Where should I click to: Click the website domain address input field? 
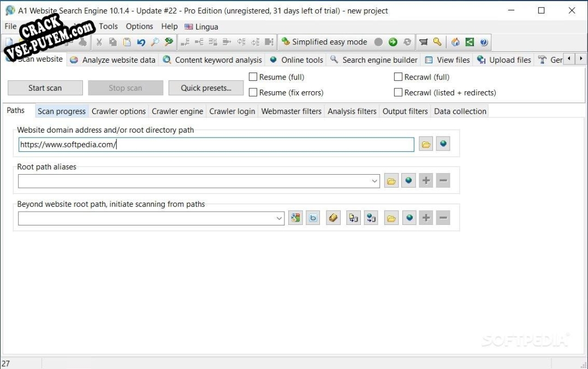click(x=216, y=144)
